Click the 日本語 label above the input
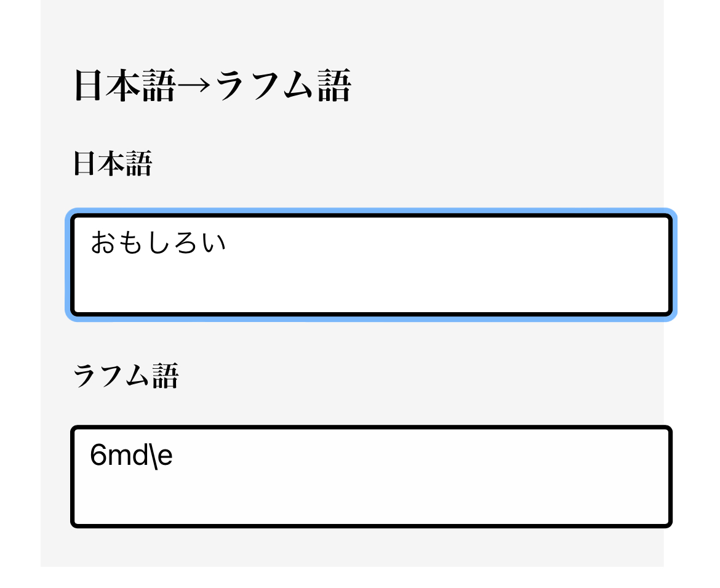This screenshot has width=720, height=588. pos(112,164)
